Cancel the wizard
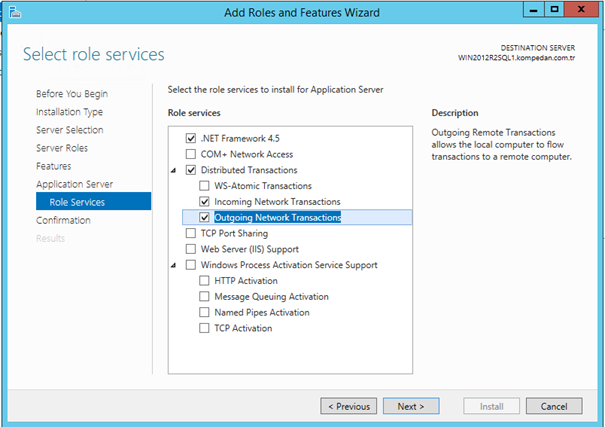The width and height of the screenshot is (605, 427). click(x=554, y=407)
